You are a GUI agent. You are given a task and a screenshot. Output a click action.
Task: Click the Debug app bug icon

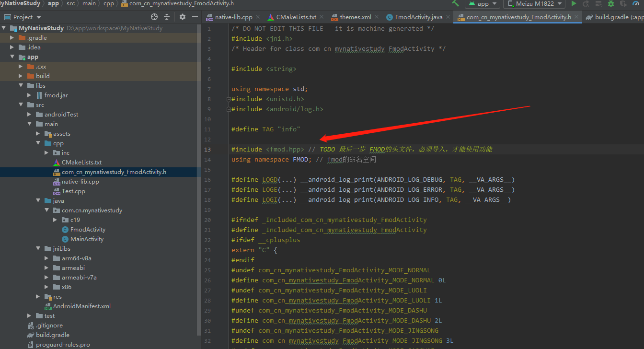611,3
